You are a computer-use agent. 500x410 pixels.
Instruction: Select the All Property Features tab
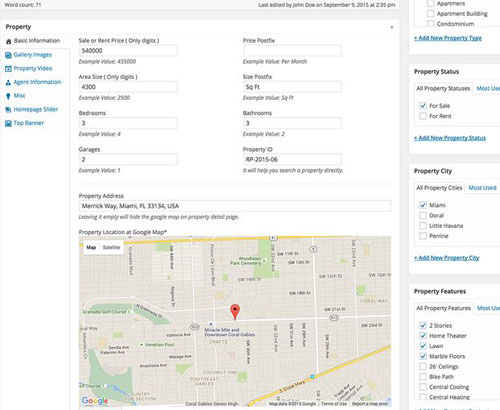point(443,308)
